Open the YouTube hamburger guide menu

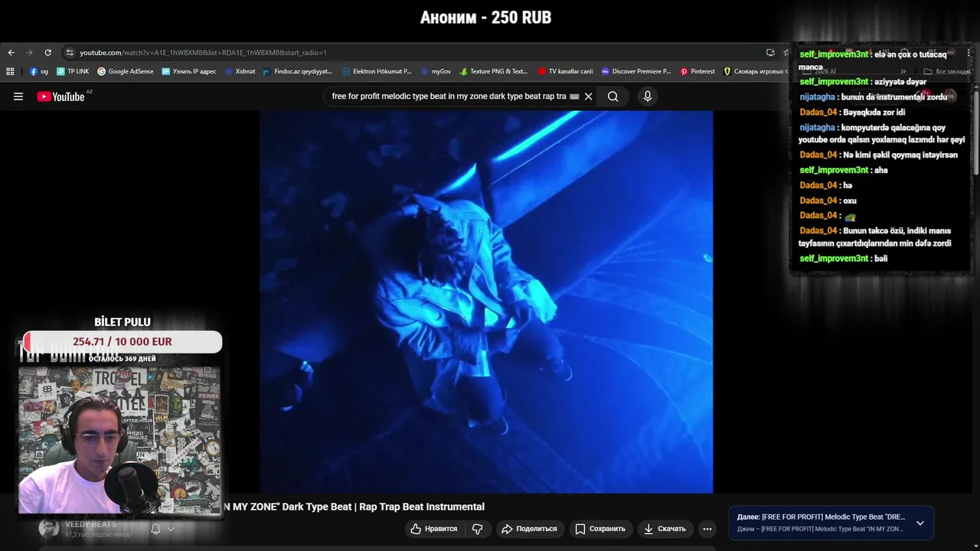click(18, 96)
